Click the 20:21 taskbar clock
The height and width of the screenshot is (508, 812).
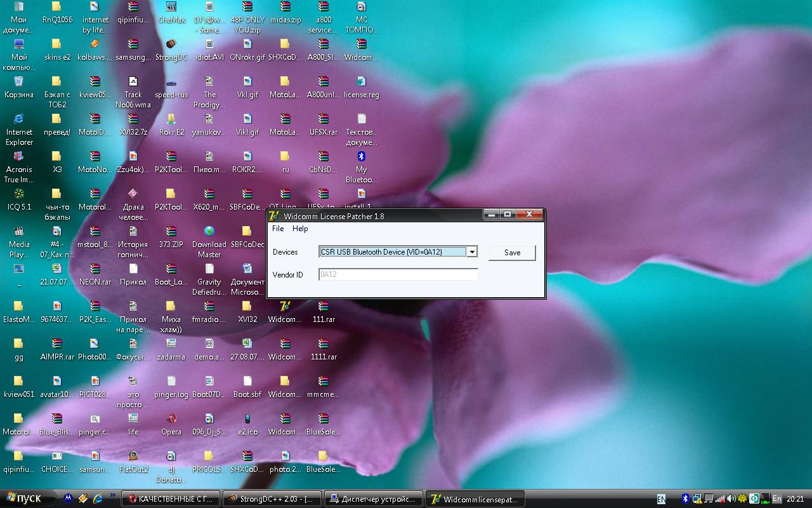click(x=795, y=500)
